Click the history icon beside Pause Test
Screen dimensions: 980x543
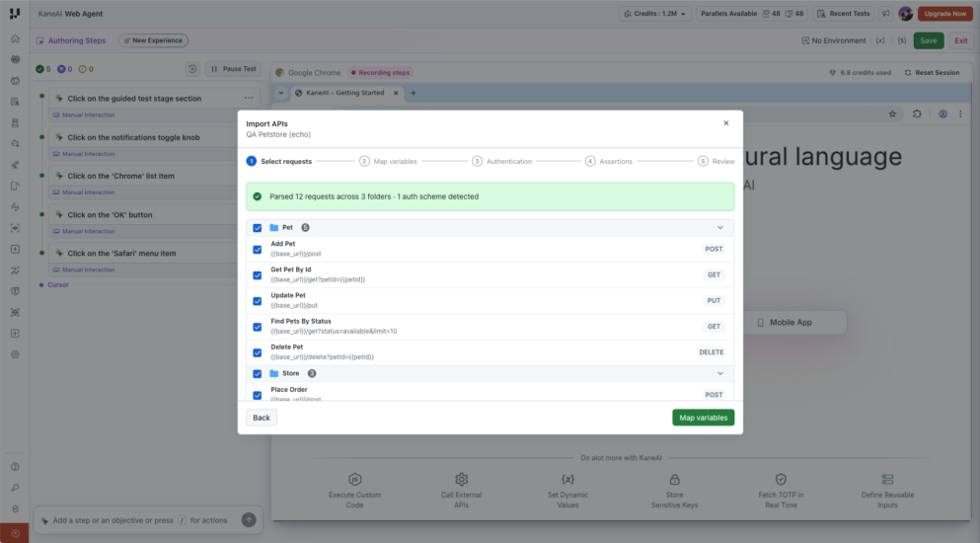coord(192,69)
